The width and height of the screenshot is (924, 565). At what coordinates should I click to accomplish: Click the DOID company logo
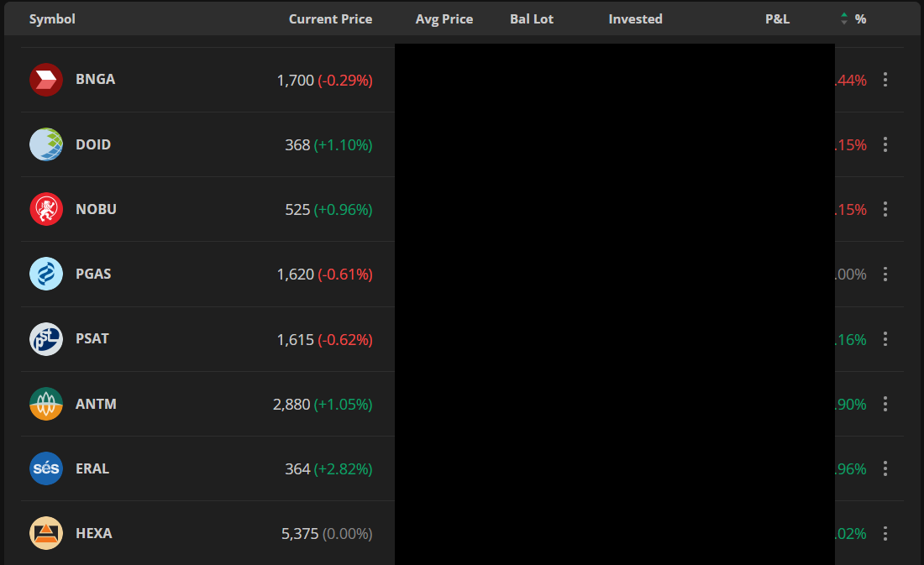click(46, 144)
